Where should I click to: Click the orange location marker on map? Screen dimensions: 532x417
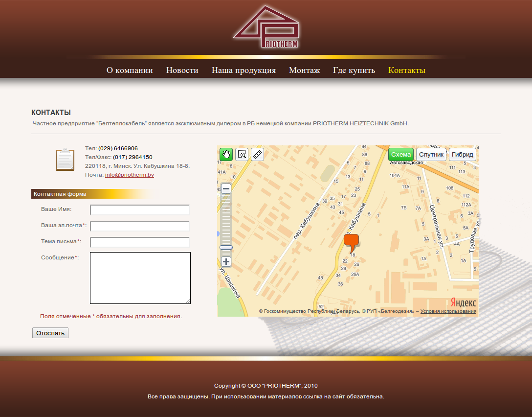pos(351,242)
